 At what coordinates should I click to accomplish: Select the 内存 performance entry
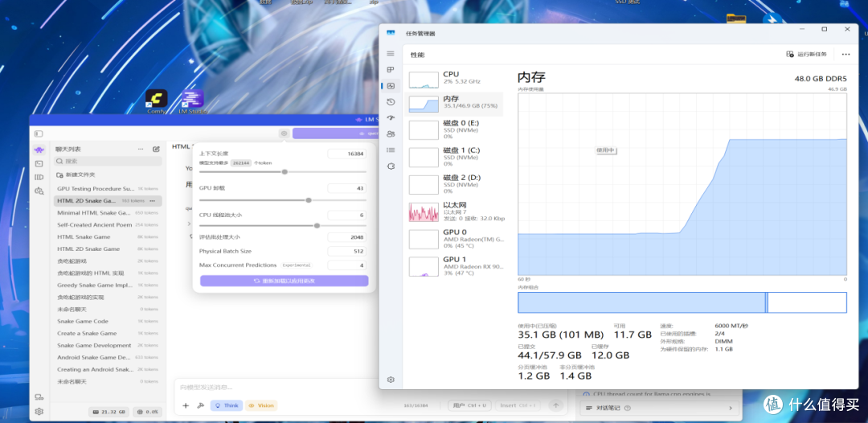454,104
